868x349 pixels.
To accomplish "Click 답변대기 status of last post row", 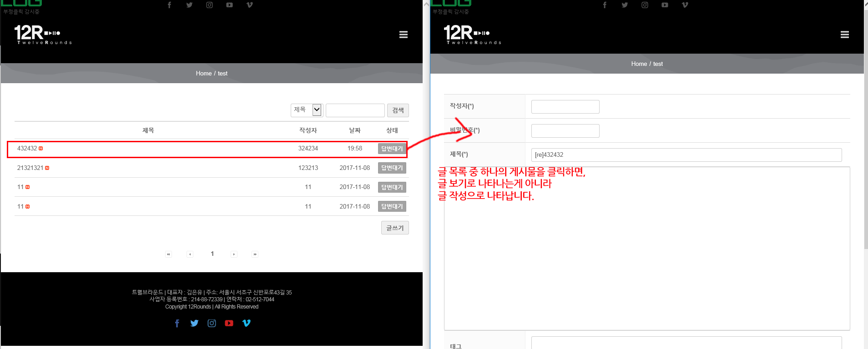I will click(x=392, y=206).
